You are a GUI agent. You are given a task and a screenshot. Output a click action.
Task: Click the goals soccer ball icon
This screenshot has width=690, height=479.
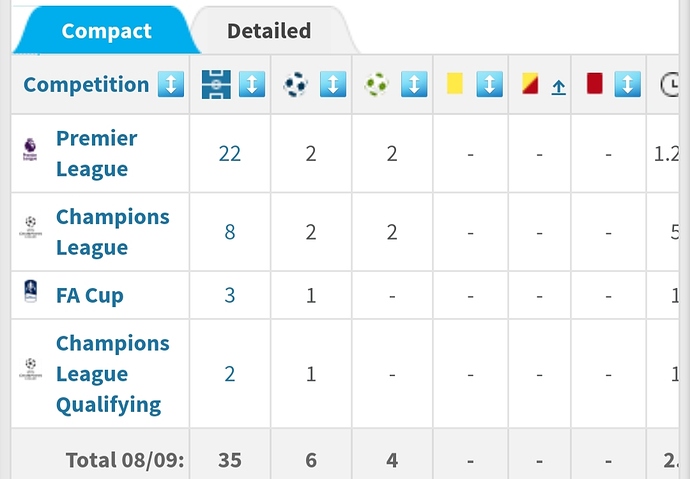pyautogui.click(x=296, y=84)
